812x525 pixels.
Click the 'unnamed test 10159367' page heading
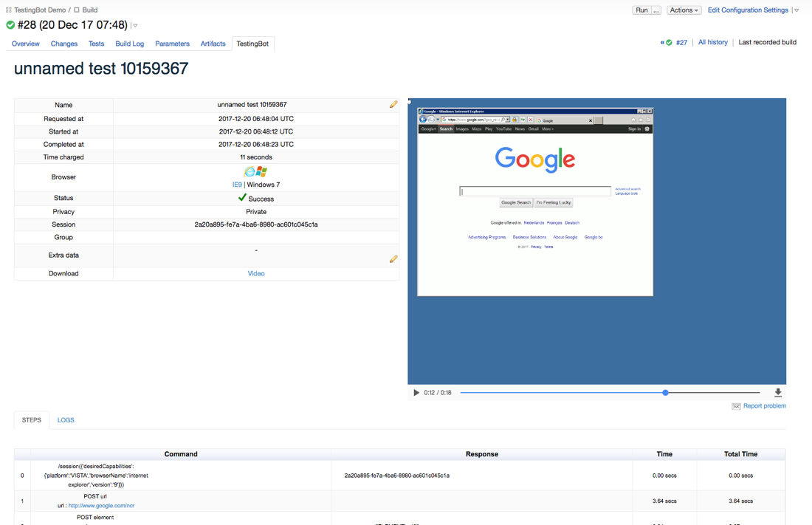(x=101, y=69)
